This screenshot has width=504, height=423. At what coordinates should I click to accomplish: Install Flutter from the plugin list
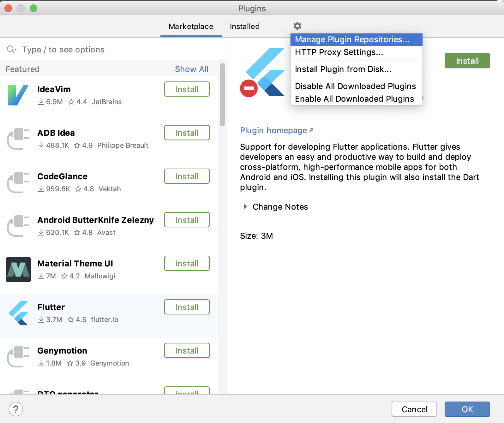187,307
